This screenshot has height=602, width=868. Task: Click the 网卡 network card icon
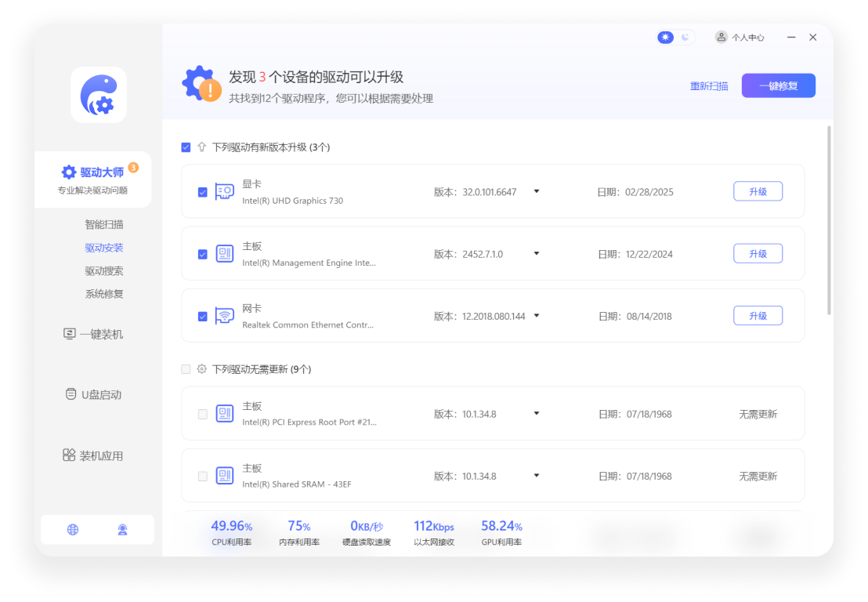click(x=224, y=316)
